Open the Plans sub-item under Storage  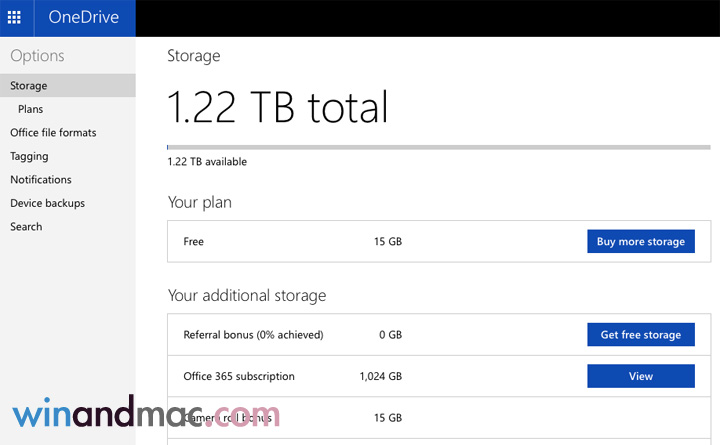point(31,109)
